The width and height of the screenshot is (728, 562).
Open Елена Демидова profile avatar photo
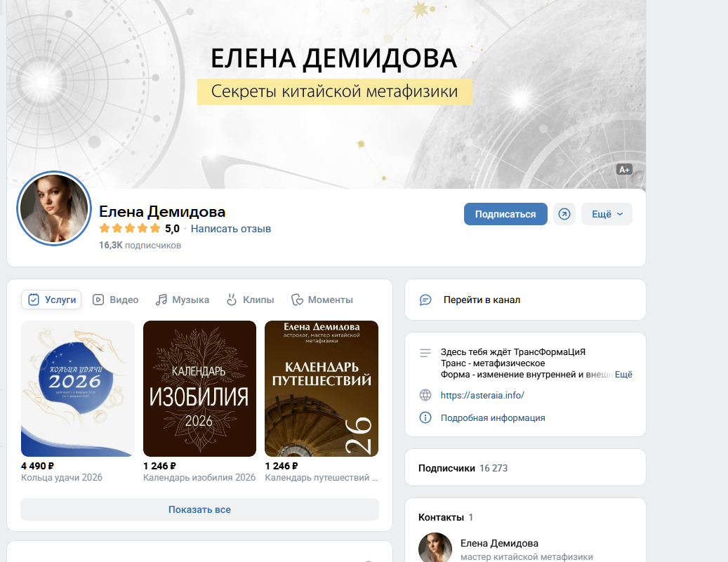pyautogui.click(x=54, y=208)
